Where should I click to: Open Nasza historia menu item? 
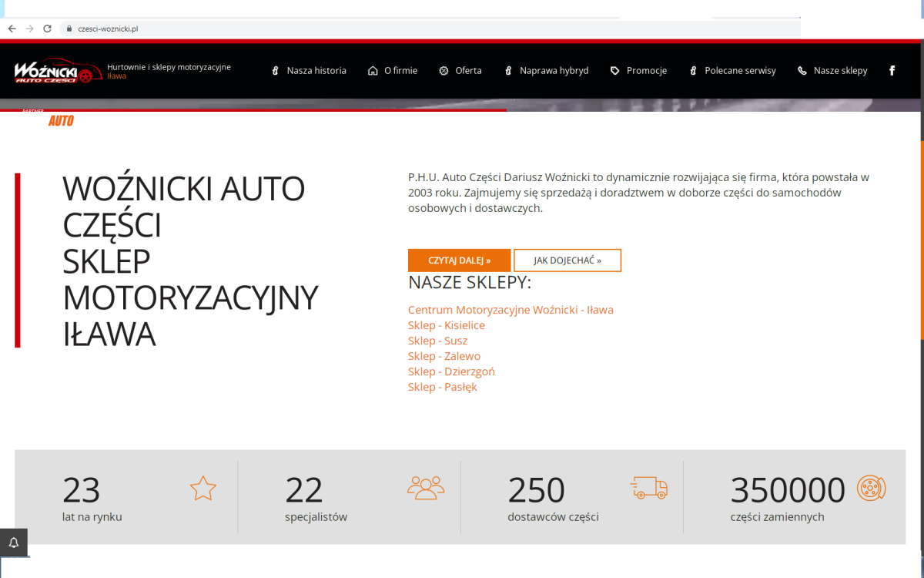316,70
